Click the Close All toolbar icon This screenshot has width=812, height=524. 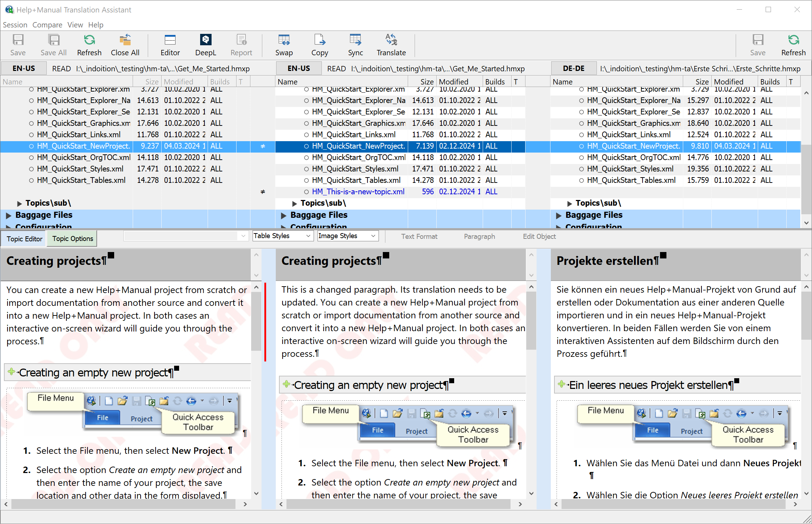point(125,45)
